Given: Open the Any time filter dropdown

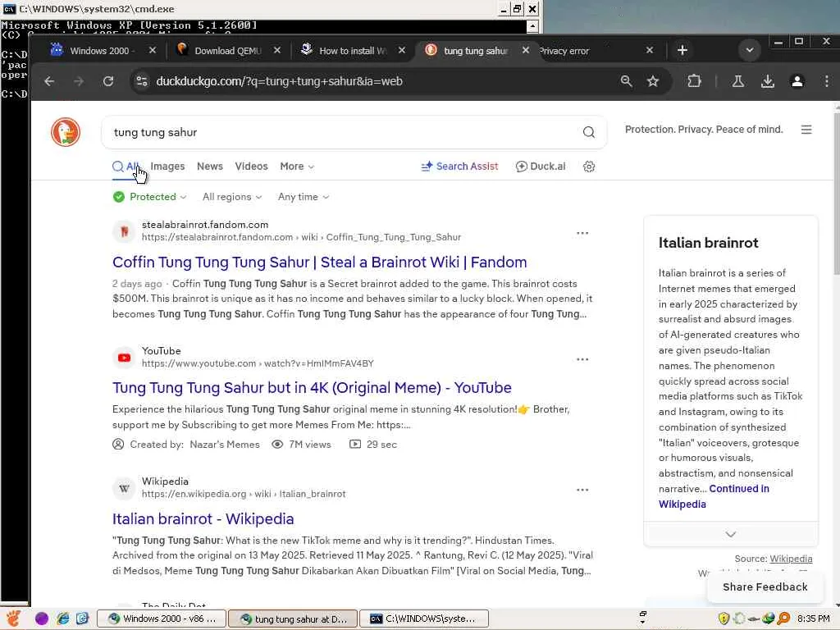Looking at the screenshot, I should click(304, 197).
